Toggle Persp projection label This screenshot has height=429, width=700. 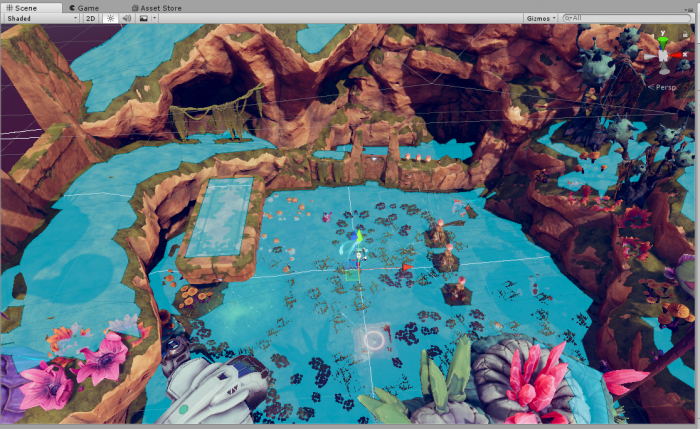[x=662, y=87]
